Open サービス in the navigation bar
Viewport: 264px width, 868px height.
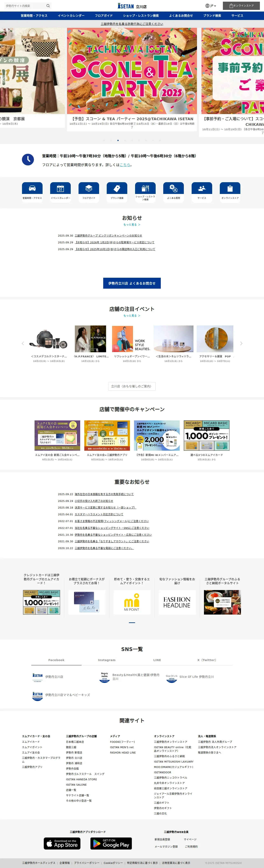click(237, 15)
